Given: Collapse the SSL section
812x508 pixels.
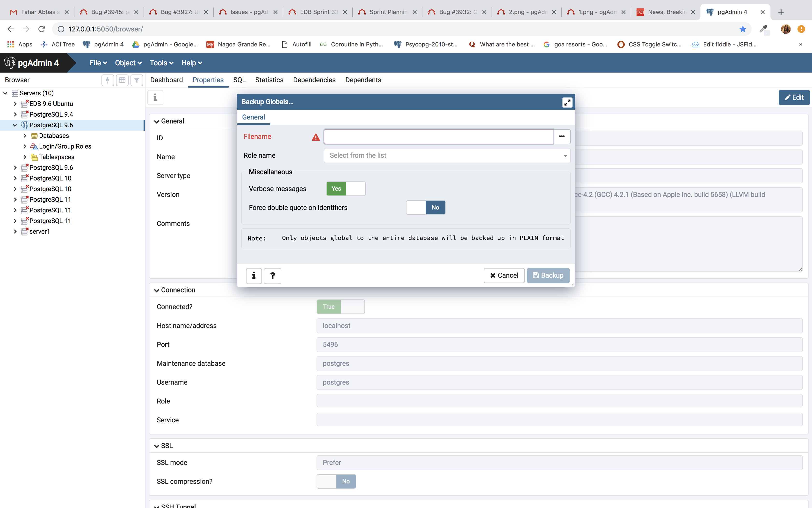Looking at the screenshot, I should pos(156,446).
